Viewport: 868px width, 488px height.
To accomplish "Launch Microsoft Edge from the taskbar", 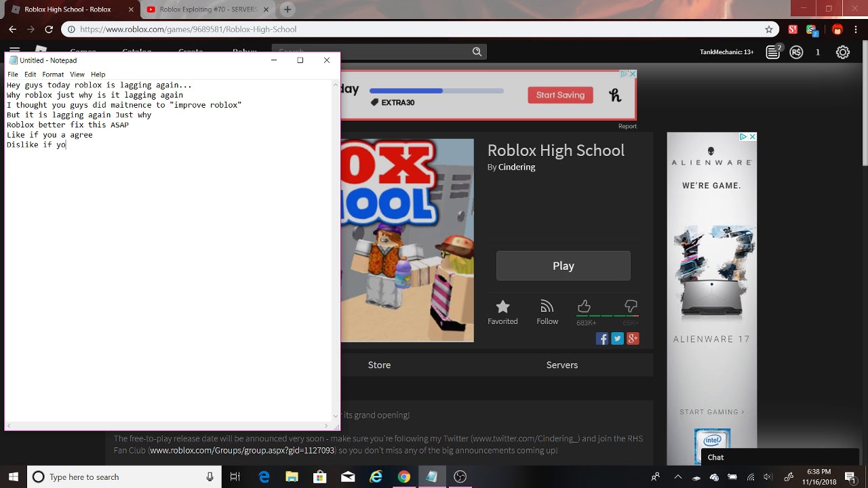I will 264,476.
